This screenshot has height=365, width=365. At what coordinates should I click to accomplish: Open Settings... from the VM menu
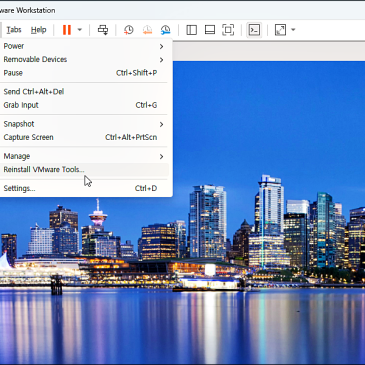point(84,188)
